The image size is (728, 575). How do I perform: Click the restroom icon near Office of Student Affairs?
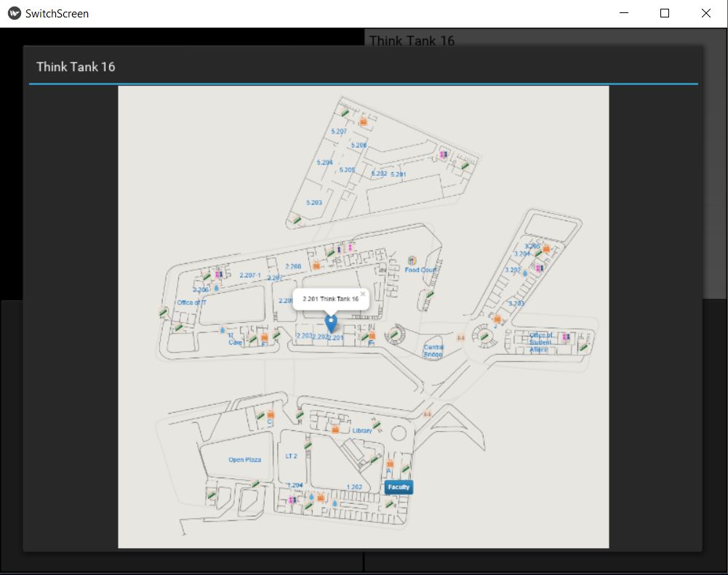(565, 337)
